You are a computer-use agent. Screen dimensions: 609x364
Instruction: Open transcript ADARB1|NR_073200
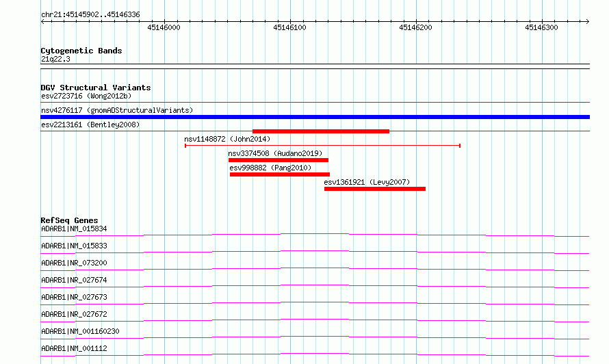pos(74,263)
